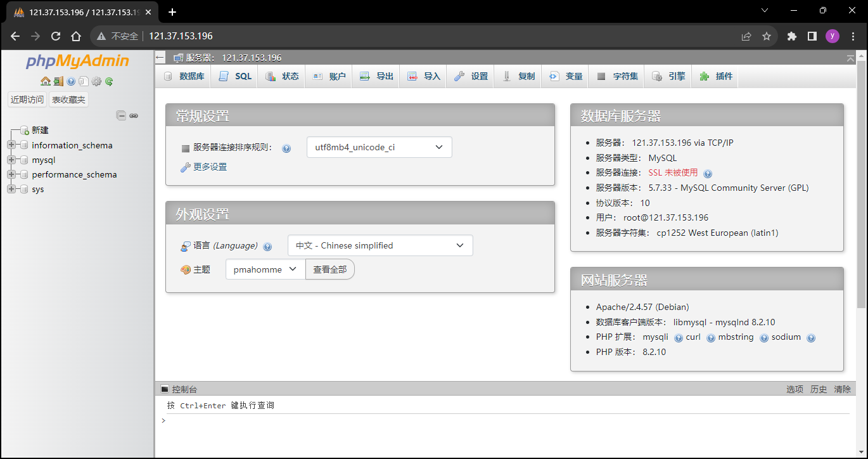Click the share page icon in address bar
The height and width of the screenshot is (459, 868).
pyautogui.click(x=746, y=36)
